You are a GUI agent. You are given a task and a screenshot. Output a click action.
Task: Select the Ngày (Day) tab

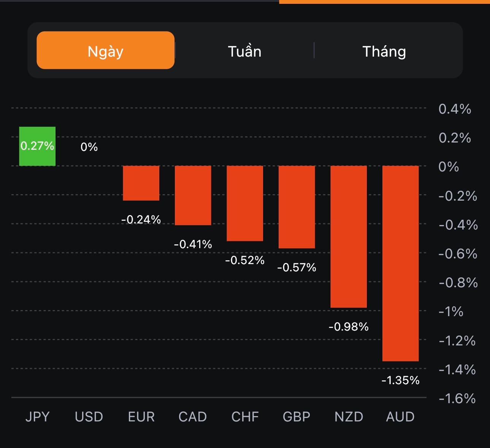[x=105, y=51]
